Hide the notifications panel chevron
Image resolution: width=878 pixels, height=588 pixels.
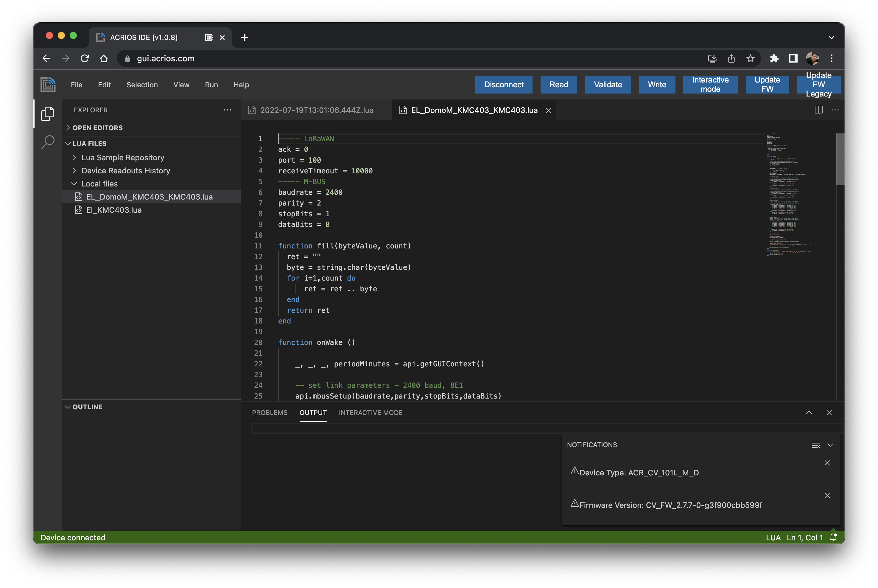830,445
